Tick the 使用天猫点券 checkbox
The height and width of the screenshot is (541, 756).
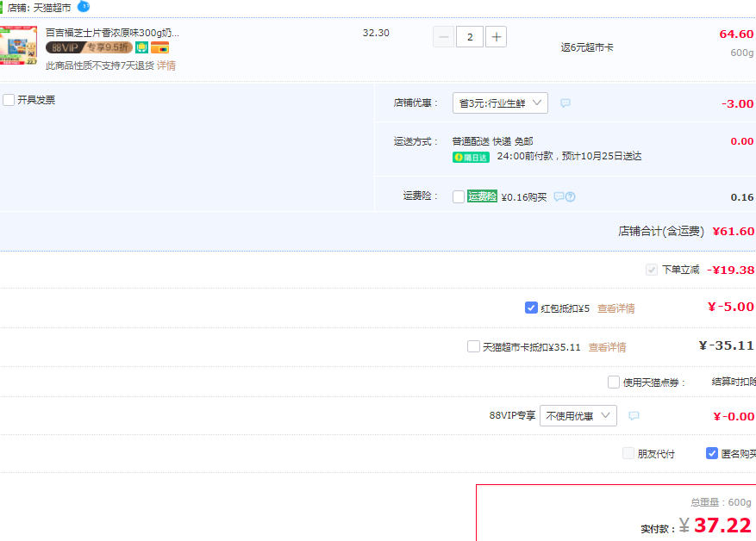[x=613, y=382]
